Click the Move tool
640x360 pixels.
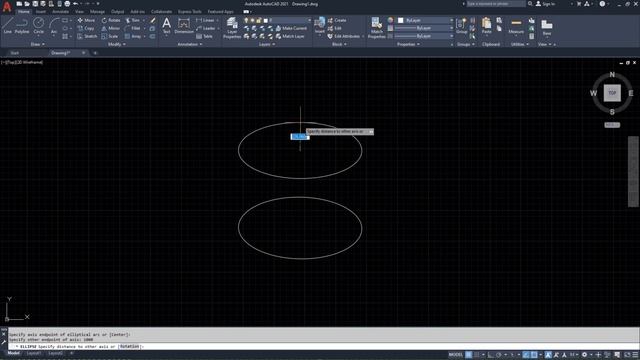point(86,20)
